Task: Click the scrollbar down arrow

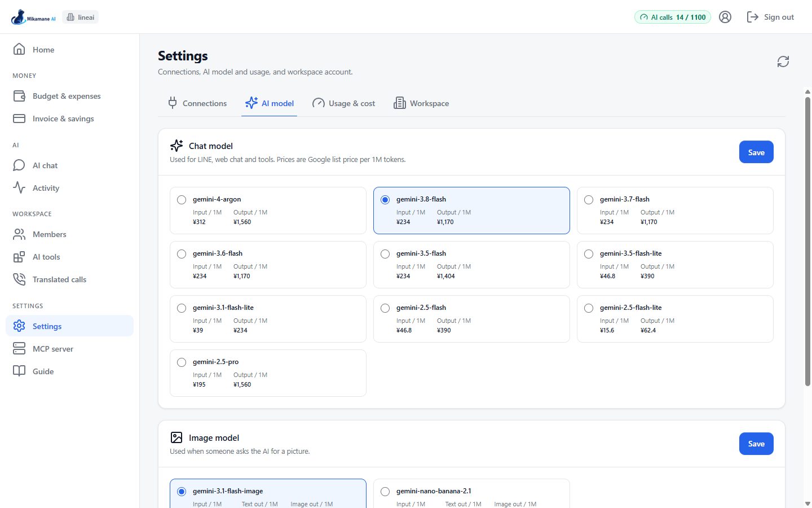Action: tap(807, 503)
